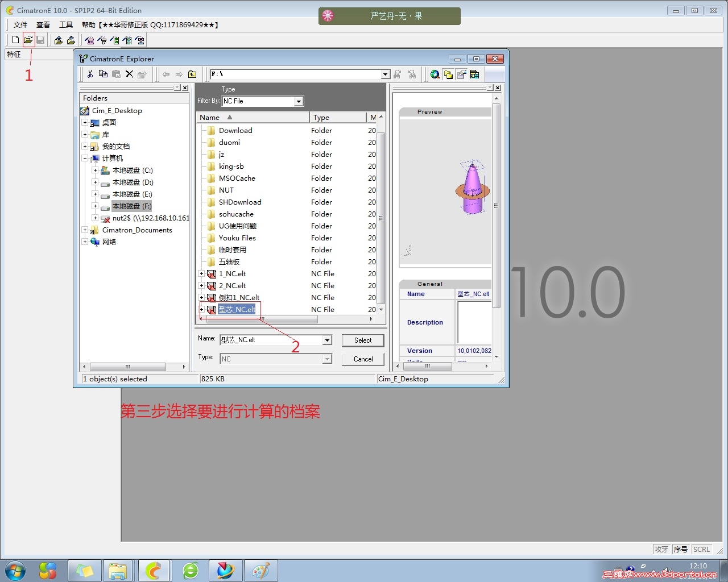
Task: Click the Forward arrow in Explorer toolbar
Action: point(179,74)
